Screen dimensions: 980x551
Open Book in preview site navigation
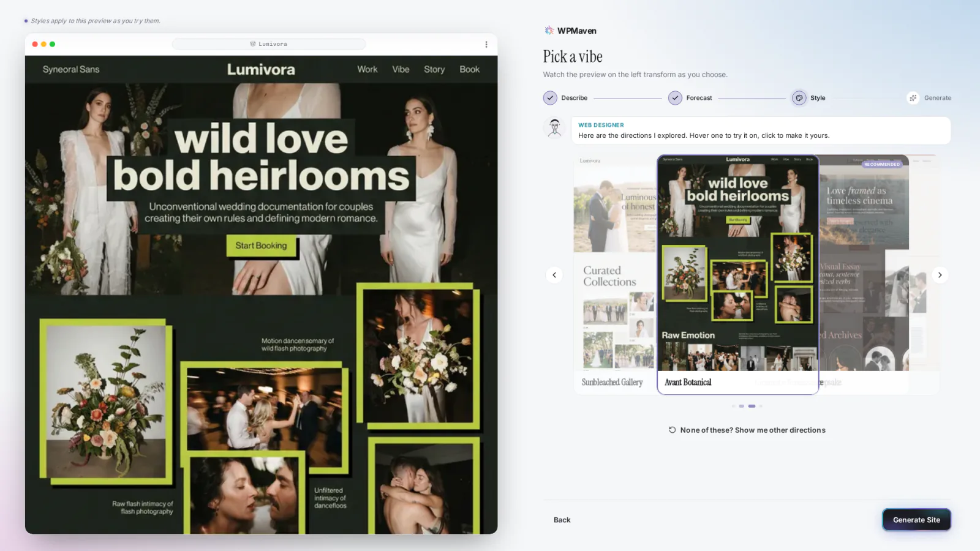(470, 69)
